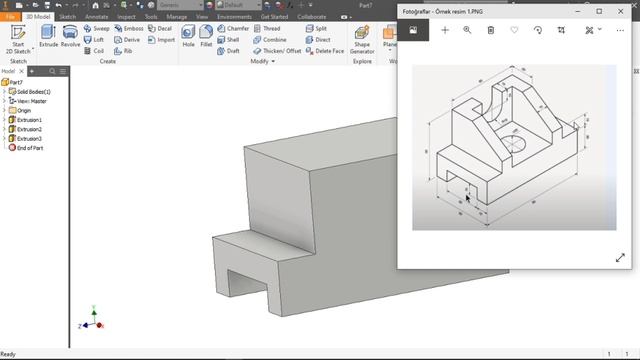Rotate the image in Photos window
This screenshot has width=640, height=360.
pyautogui.click(x=538, y=30)
